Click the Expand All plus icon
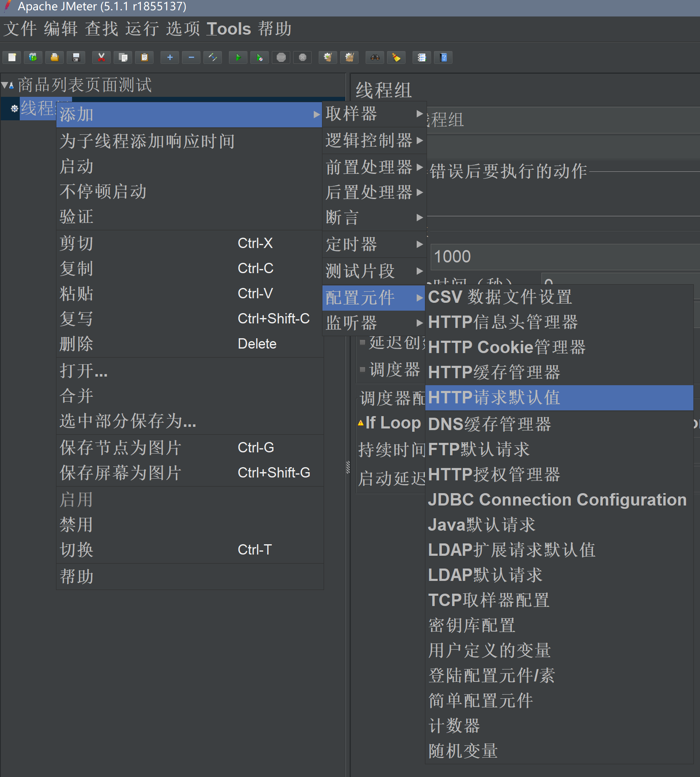The height and width of the screenshot is (777, 700). click(x=170, y=57)
